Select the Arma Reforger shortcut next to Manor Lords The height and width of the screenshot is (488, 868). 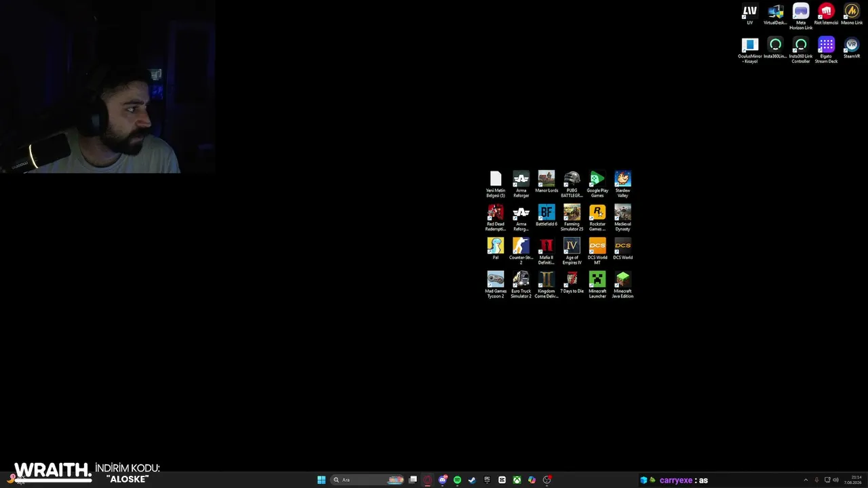coord(521,184)
